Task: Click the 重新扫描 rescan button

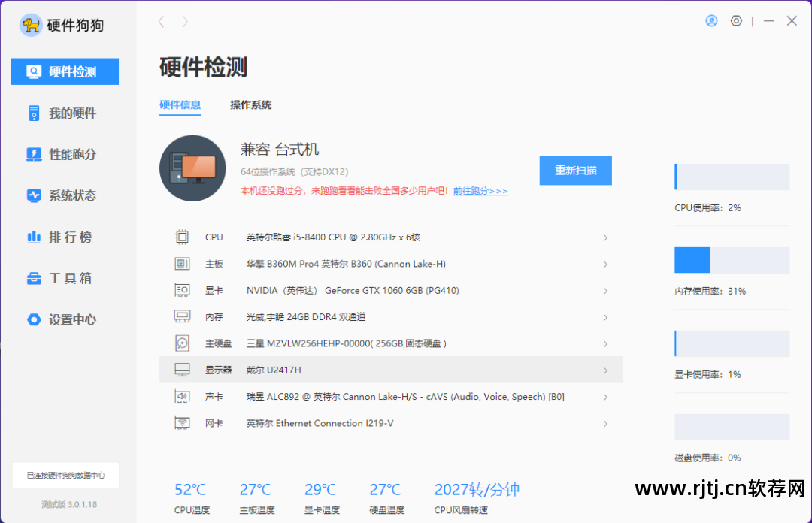Action: 575,171
